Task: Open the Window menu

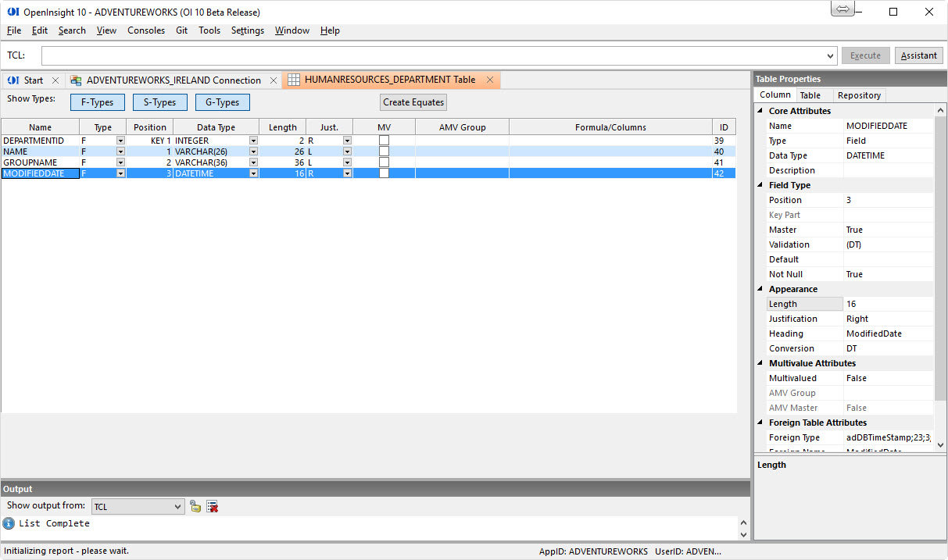Action: tap(292, 30)
